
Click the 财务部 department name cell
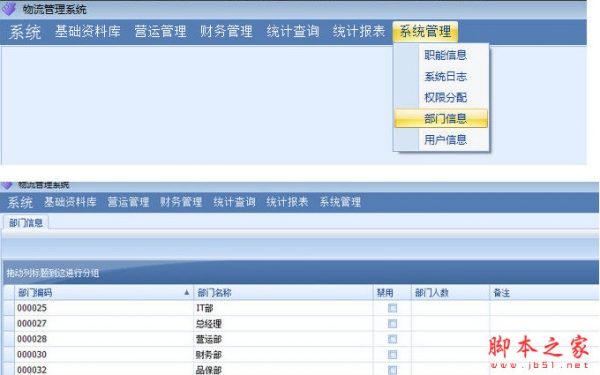click(x=283, y=354)
